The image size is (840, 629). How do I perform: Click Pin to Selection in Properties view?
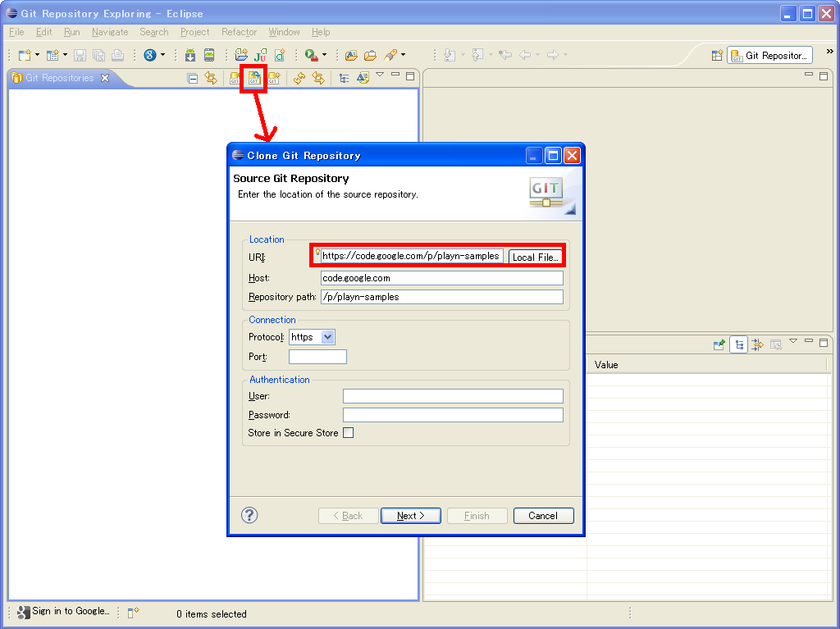coord(719,344)
